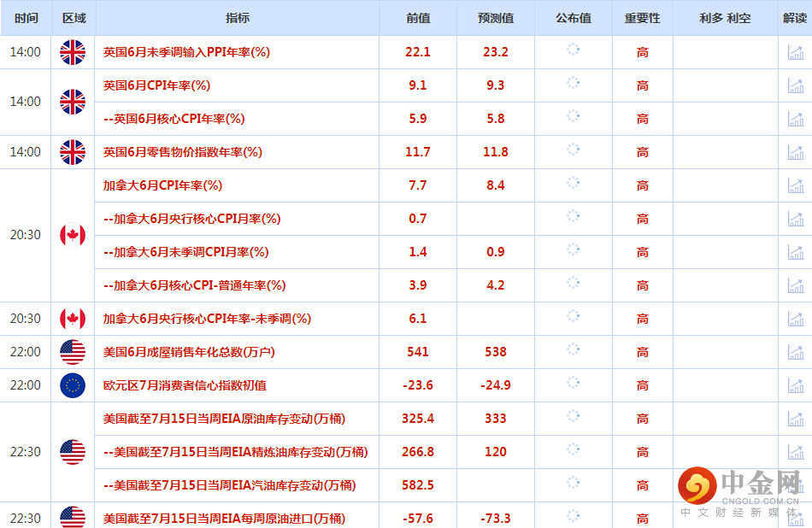Select forecast value 120
812x528 pixels.
click(x=496, y=452)
